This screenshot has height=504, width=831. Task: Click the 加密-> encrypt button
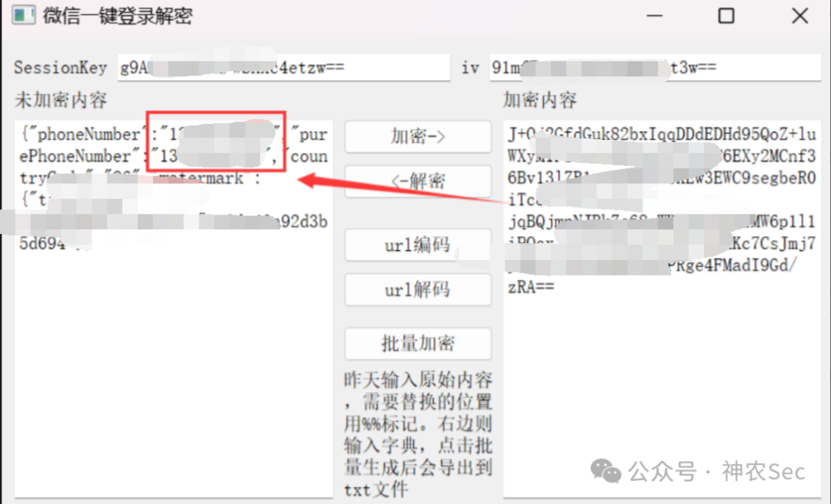[x=418, y=137]
